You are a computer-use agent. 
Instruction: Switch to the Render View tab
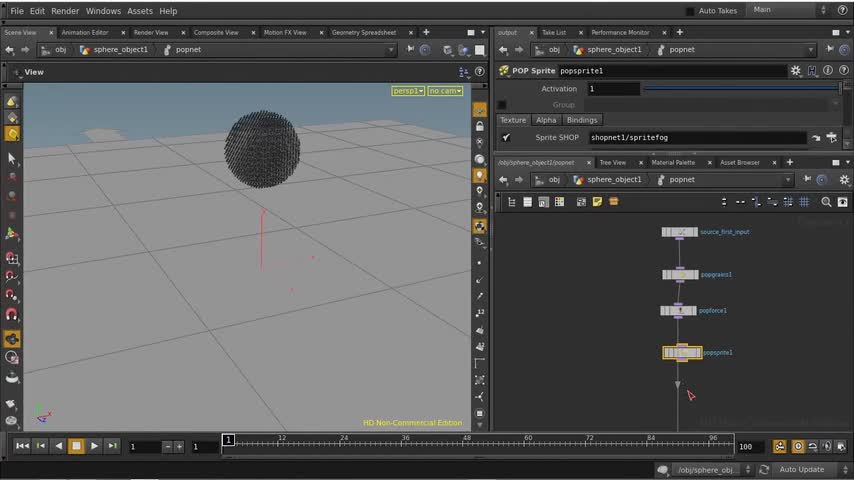pos(151,33)
